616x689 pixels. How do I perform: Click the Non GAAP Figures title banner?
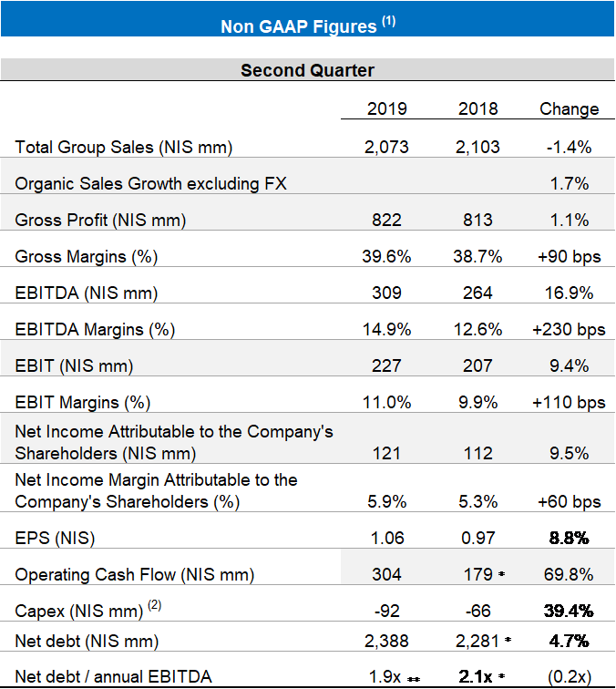[x=307, y=26]
